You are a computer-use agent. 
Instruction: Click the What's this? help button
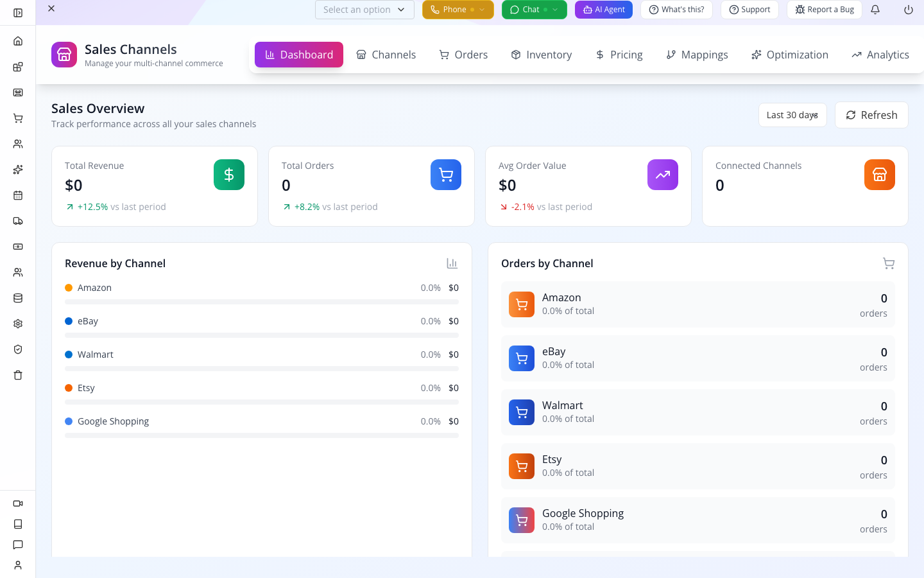(676, 10)
